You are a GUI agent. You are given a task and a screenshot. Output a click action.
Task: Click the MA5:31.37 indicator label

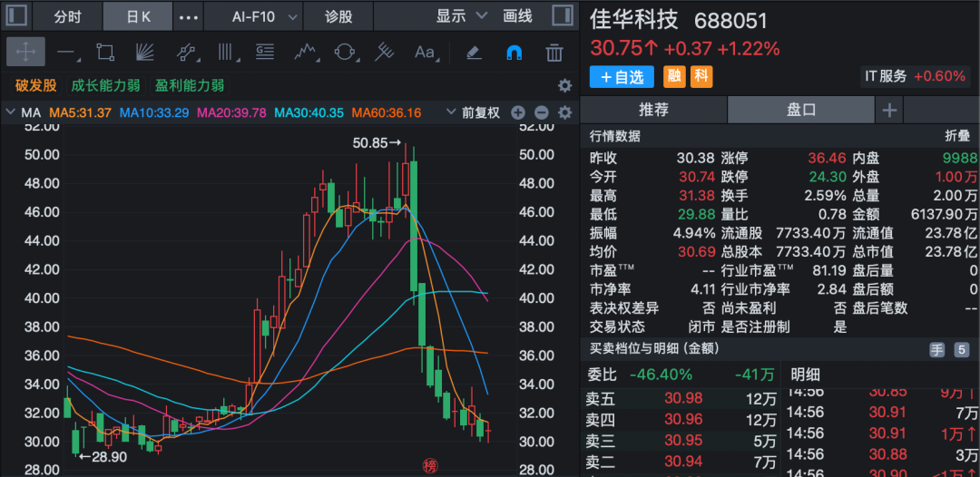81,113
